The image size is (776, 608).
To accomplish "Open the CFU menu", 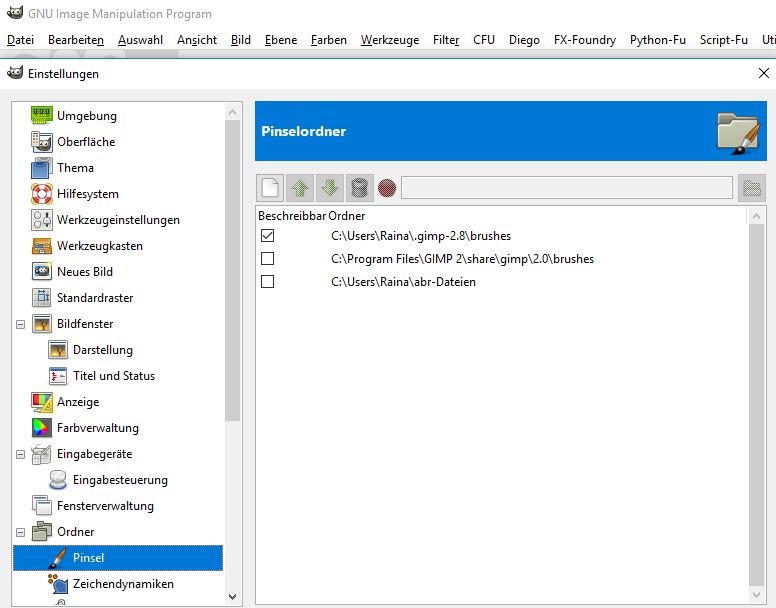I will coord(484,40).
